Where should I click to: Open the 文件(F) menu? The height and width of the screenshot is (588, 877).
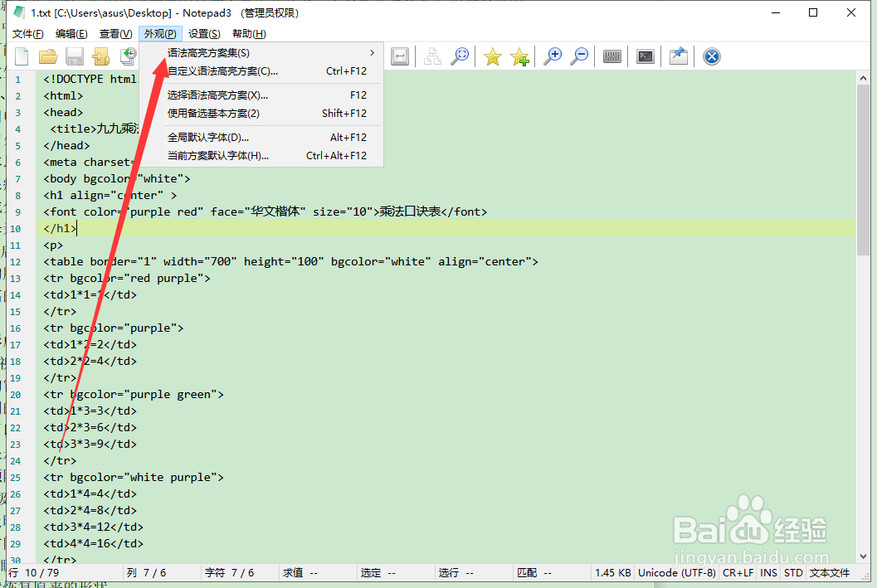click(x=28, y=33)
